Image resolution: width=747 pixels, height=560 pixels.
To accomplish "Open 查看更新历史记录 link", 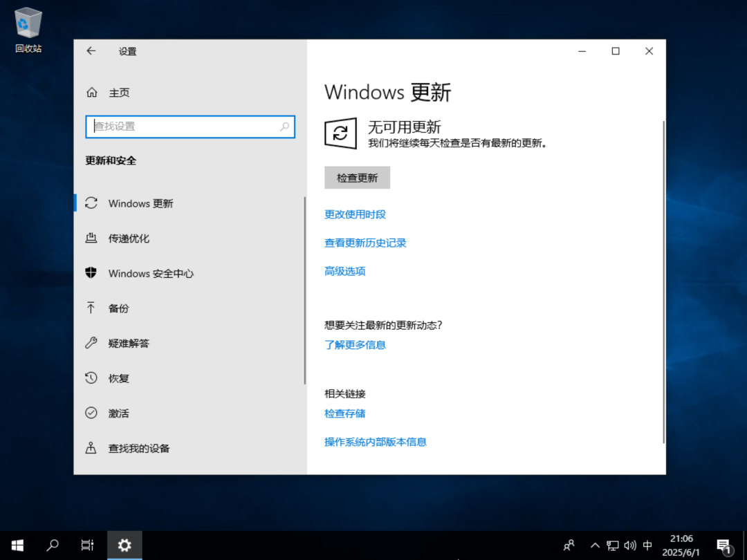I will 365,243.
